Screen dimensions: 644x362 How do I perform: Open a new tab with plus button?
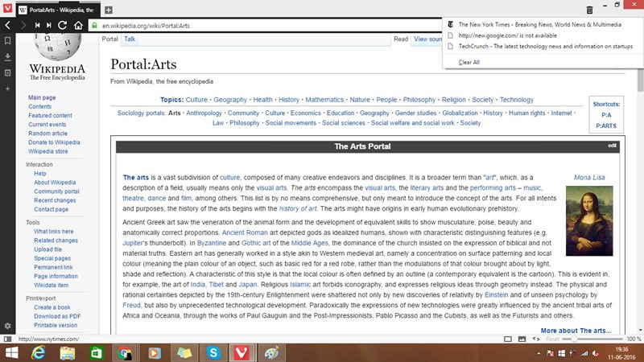click(x=109, y=10)
